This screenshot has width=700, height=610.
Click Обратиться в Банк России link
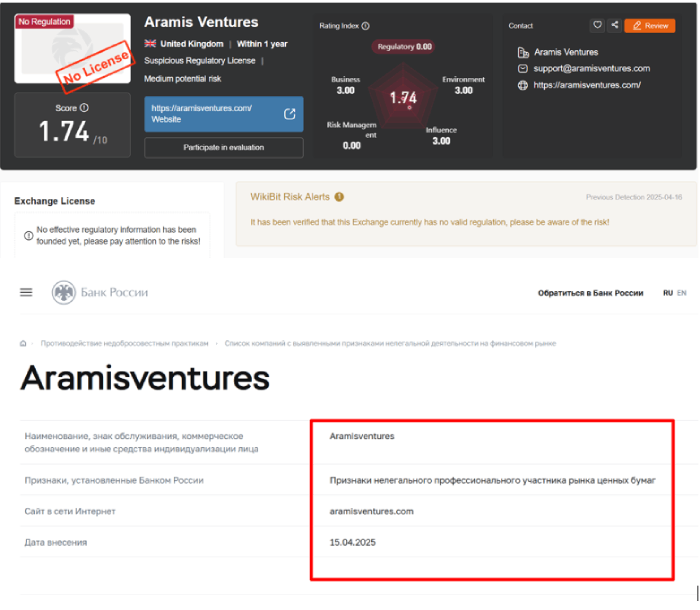click(x=590, y=293)
